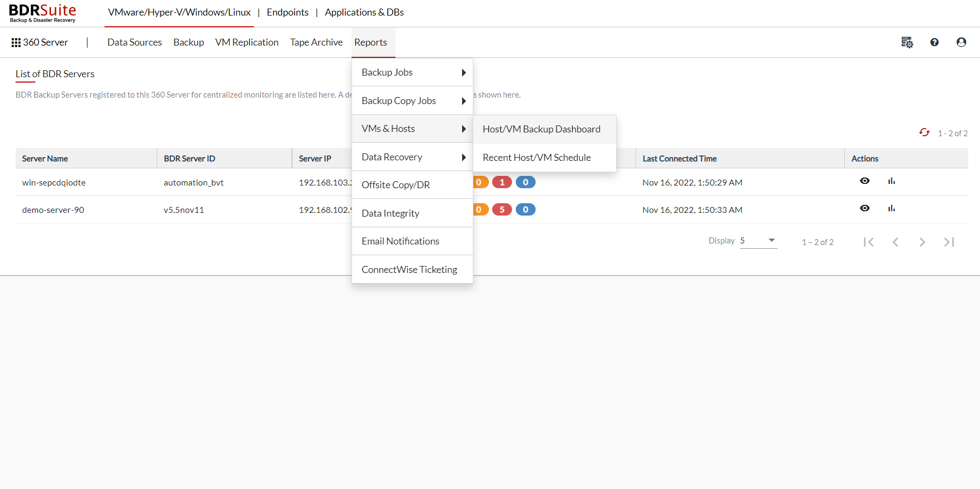This screenshot has height=489, width=980.
Task: Expand the Data Recovery submenu
Action: [x=412, y=157]
